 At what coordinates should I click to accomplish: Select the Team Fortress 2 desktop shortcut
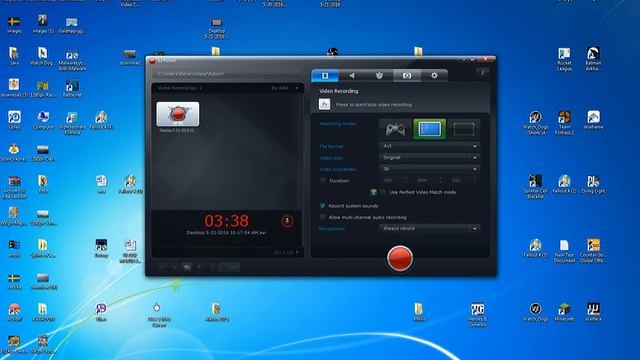click(x=564, y=123)
